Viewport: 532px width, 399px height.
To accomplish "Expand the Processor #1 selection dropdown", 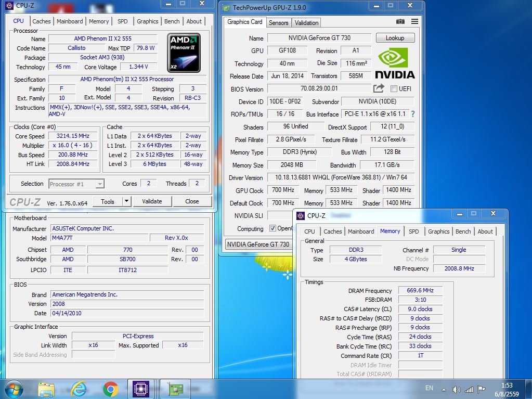I will [100, 184].
